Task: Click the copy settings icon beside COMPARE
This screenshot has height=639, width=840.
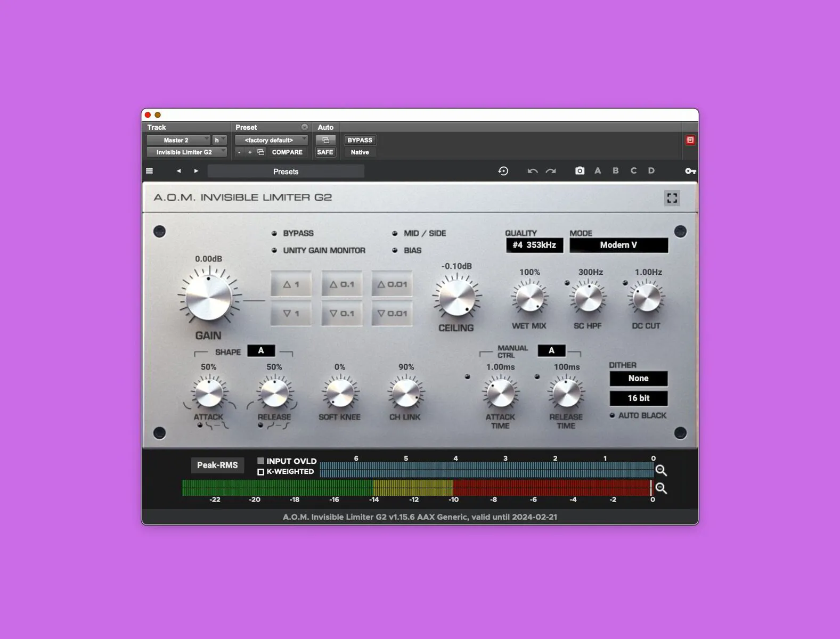Action: 261,152
